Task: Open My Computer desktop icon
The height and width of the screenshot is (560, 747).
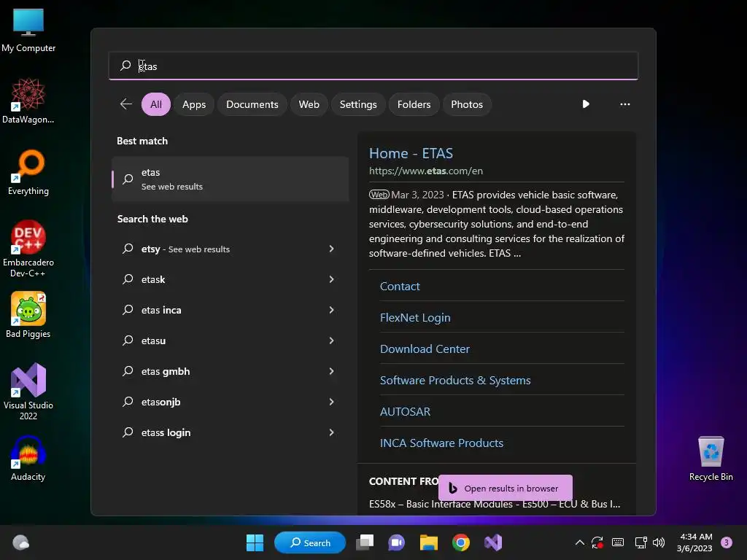Action: (28, 29)
